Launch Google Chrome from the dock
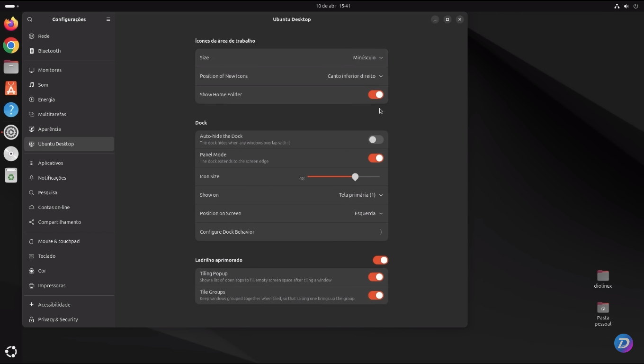The width and height of the screenshot is (644, 364). (x=10, y=45)
